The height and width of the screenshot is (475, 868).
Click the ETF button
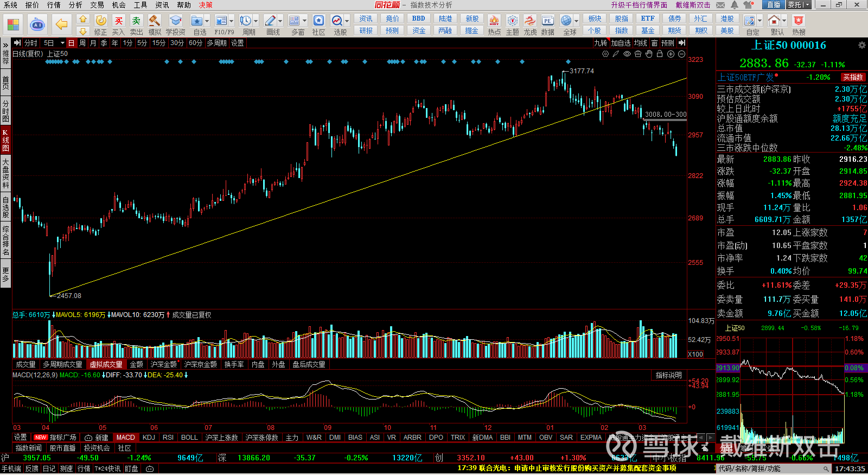(x=648, y=18)
